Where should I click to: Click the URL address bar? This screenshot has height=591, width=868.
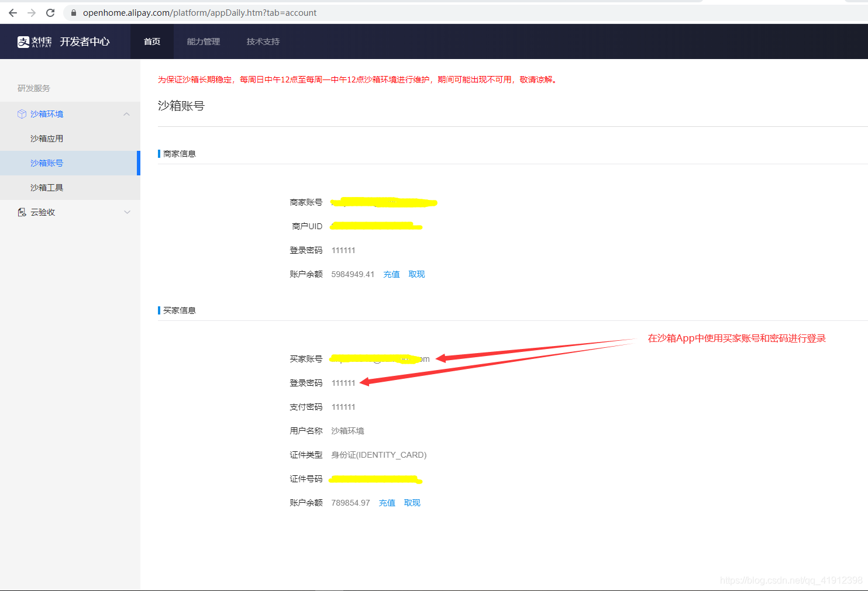462,12
